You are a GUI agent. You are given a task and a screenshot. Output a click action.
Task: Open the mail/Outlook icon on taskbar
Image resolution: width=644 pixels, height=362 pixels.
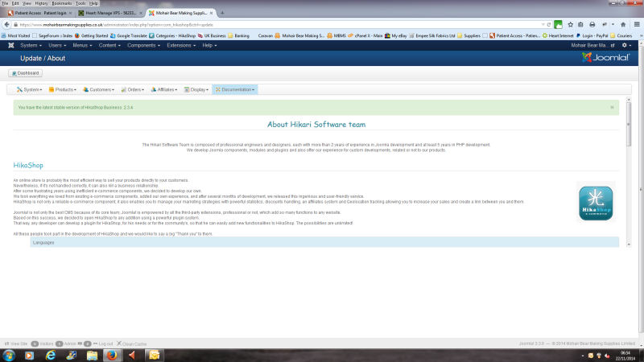point(154,355)
